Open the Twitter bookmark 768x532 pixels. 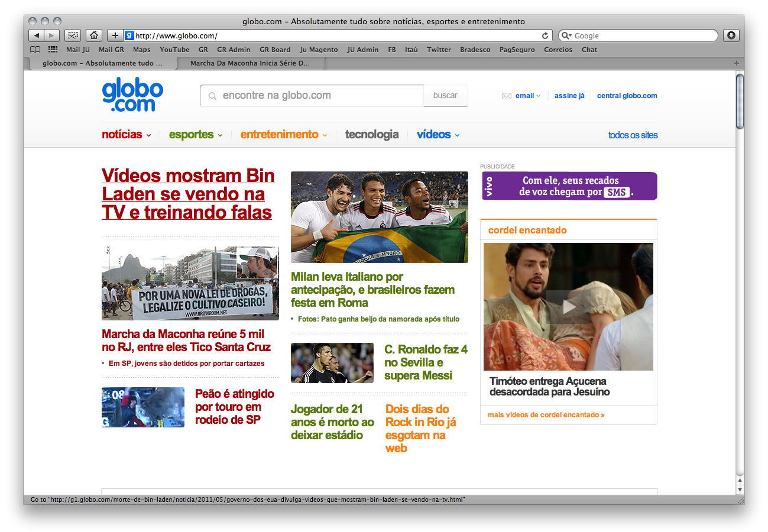pyautogui.click(x=439, y=50)
